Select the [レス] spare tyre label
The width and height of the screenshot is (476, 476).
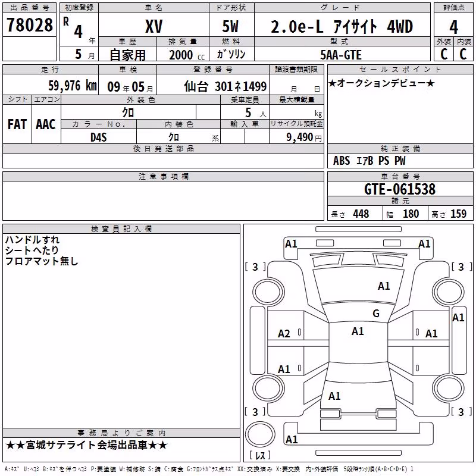click(260, 455)
